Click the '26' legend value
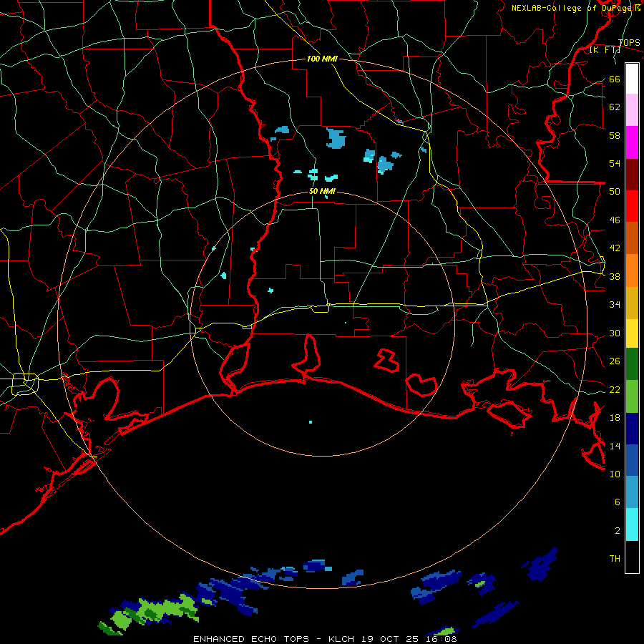644x644 pixels. click(615, 361)
